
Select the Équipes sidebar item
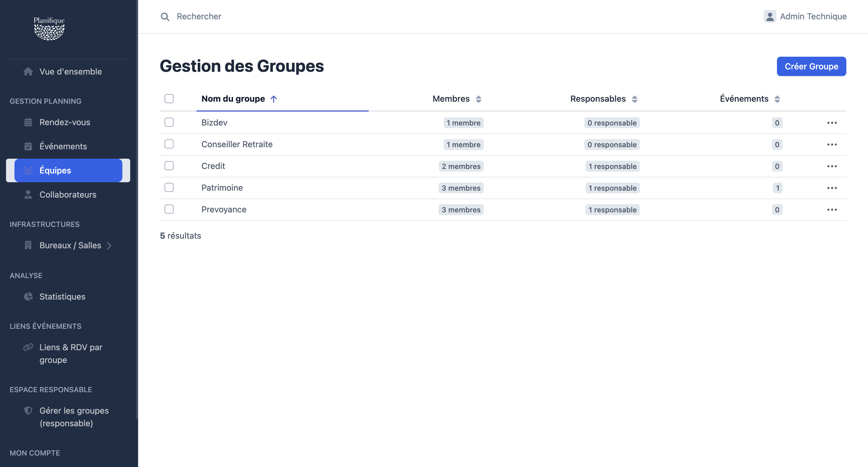pyautogui.click(x=68, y=170)
